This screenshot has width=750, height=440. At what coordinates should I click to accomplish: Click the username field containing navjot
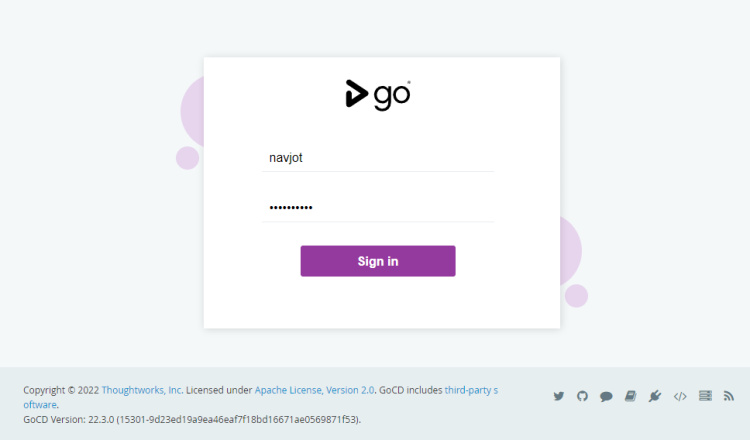click(x=378, y=157)
